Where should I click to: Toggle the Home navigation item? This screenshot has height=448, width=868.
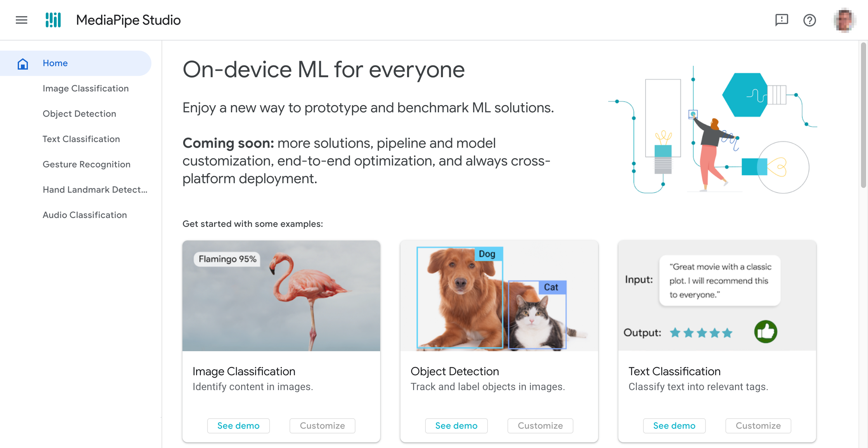coord(75,63)
